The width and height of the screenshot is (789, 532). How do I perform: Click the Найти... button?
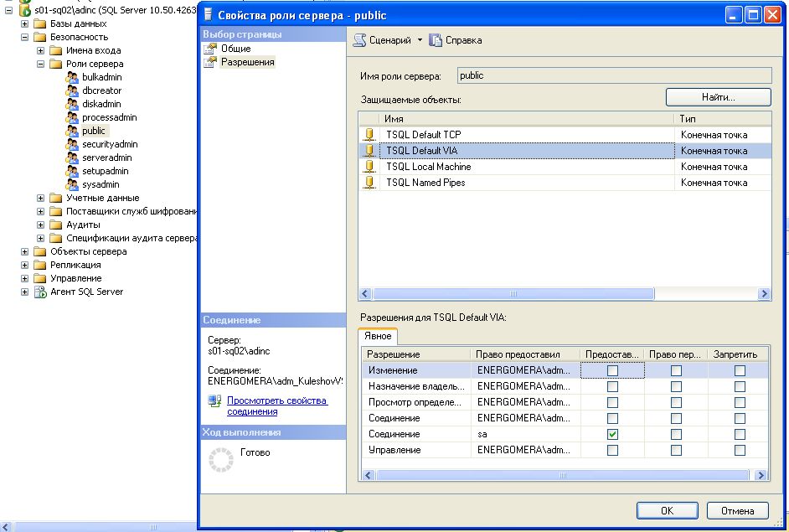pos(719,98)
